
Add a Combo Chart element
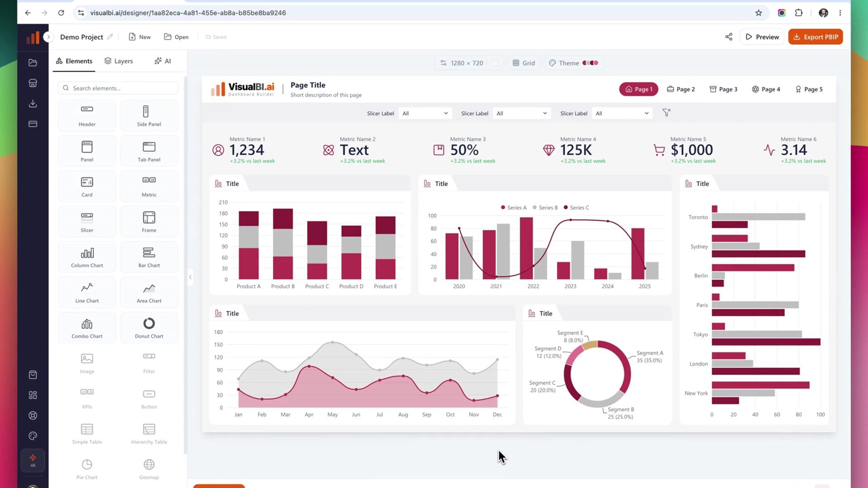tap(87, 328)
